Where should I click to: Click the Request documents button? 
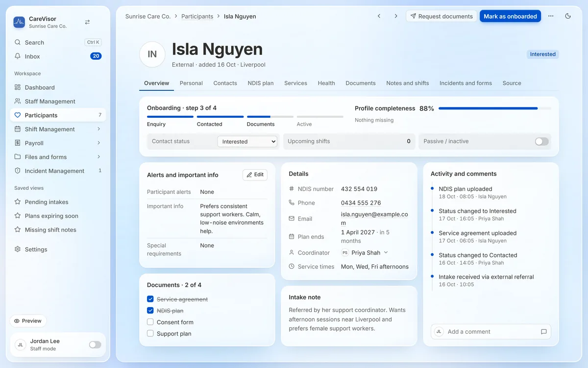(x=441, y=16)
